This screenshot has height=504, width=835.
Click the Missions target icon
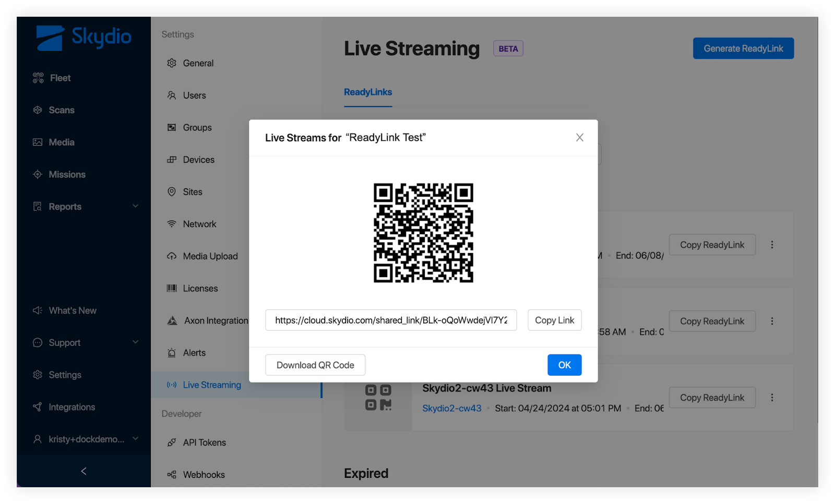tap(38, 174)
